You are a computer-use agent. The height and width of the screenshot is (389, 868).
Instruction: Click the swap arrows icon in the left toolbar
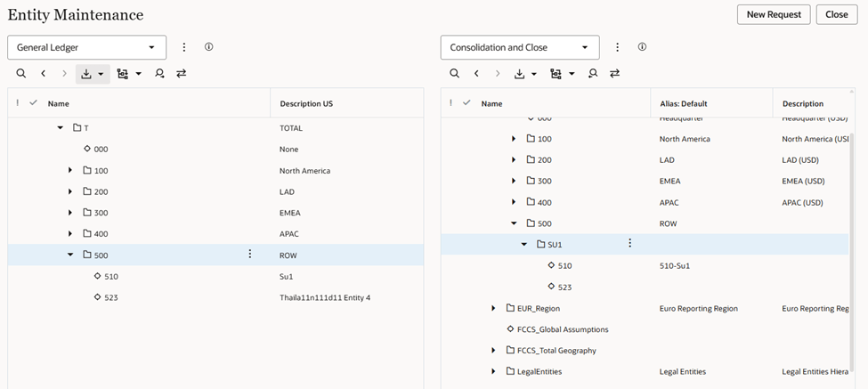coord(182,74)
